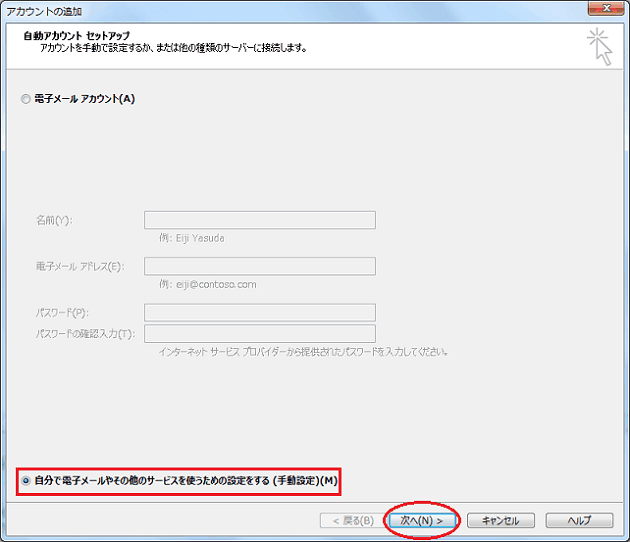Open help with the ヘルプ button
This screenshot has height=542, width=630.
pyautogui.click(x=578, y=521)
